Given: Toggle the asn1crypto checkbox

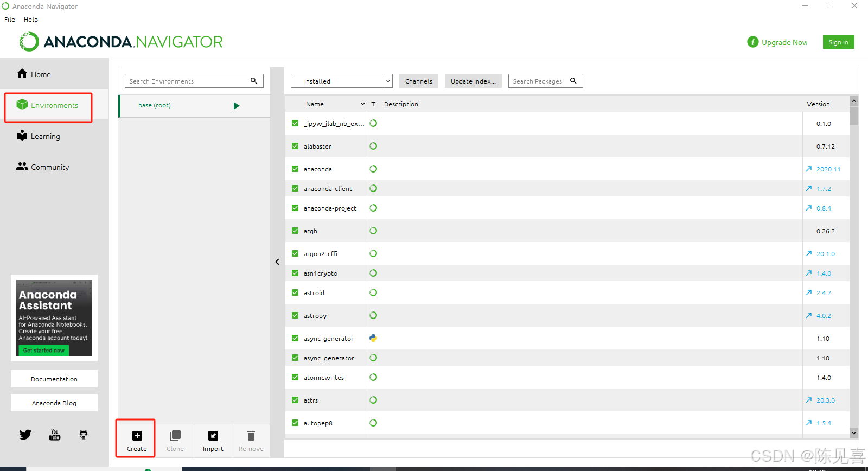Looking at the screenshot, I should 295,273.
